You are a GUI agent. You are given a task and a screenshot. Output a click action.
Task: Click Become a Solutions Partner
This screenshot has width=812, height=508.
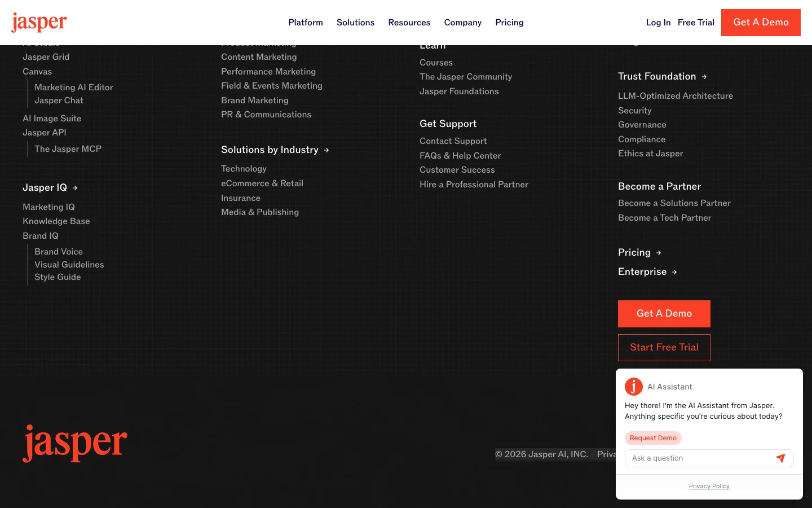pyautogui.click(x=674, y=203)
